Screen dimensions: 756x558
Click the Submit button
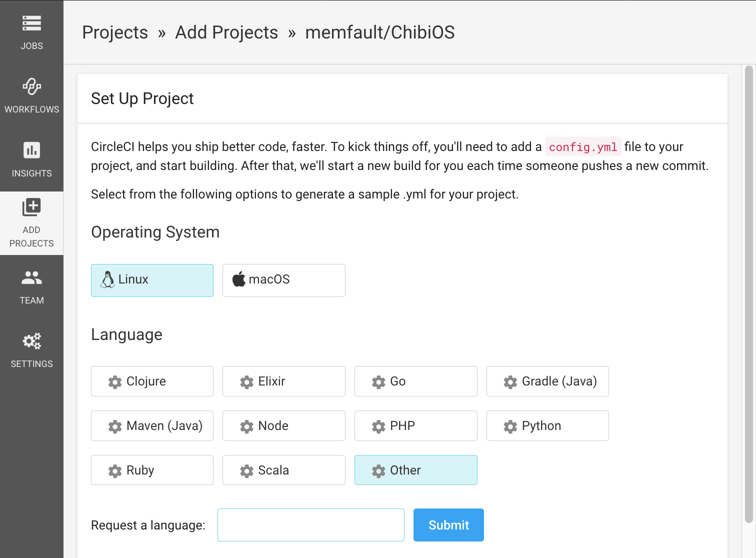[x=448, y=525]
